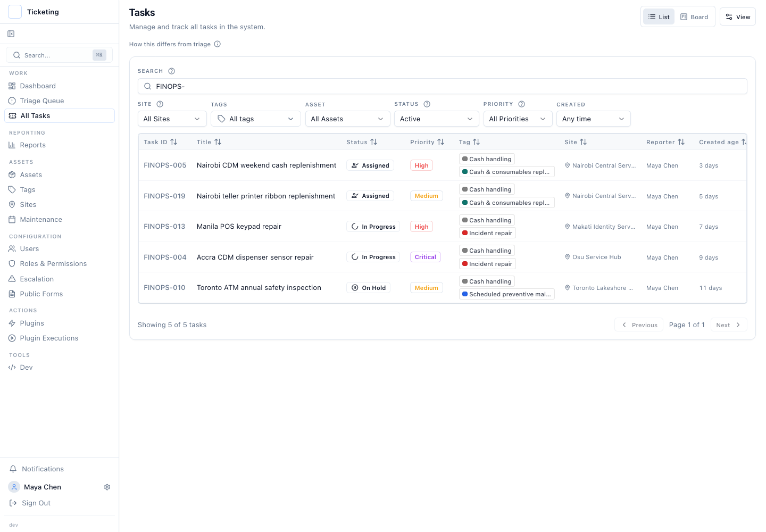
Task: Open the All Assets dropdown
Action: point(347,119)
